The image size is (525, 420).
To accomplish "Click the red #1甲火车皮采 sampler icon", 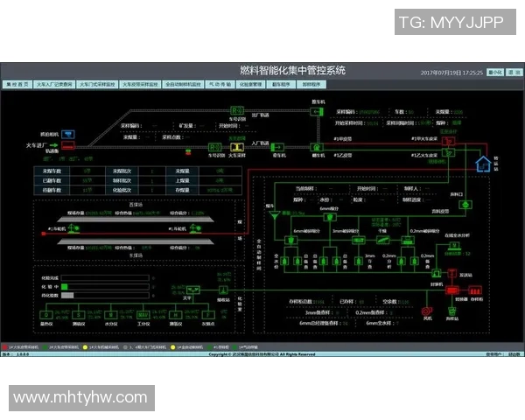I will pos(451,140).
